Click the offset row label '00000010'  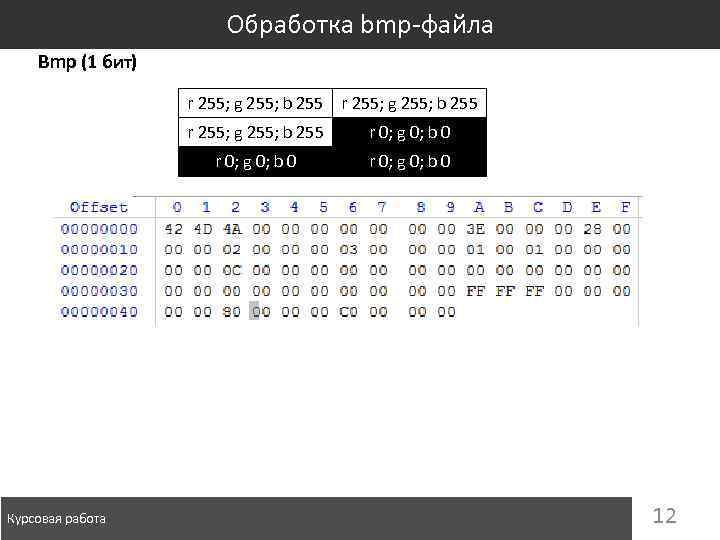99,249
